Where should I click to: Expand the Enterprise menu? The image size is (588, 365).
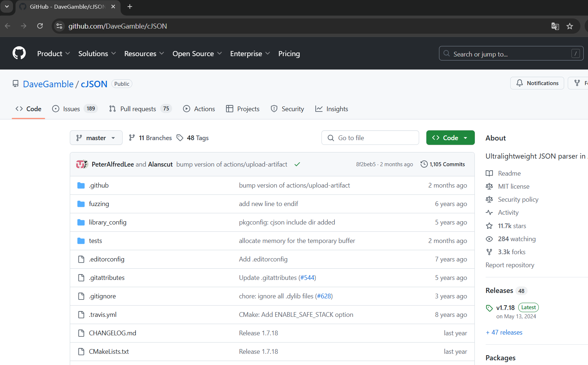(250, 54)
